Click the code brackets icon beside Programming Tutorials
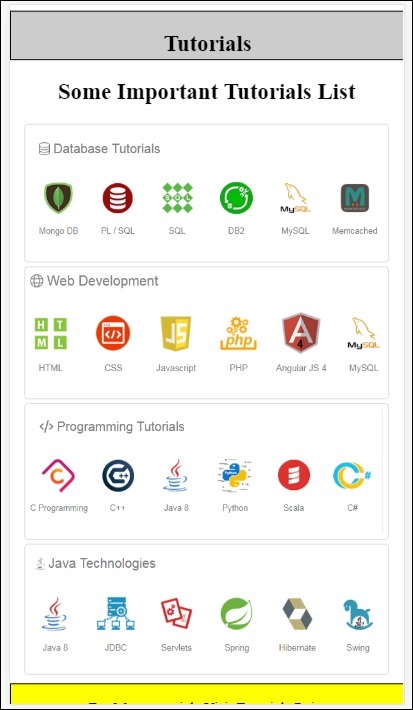This screenshot has height=710, width=413. click(47, 427)
